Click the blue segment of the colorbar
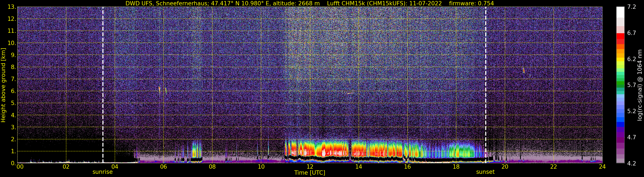 point(620,124)
